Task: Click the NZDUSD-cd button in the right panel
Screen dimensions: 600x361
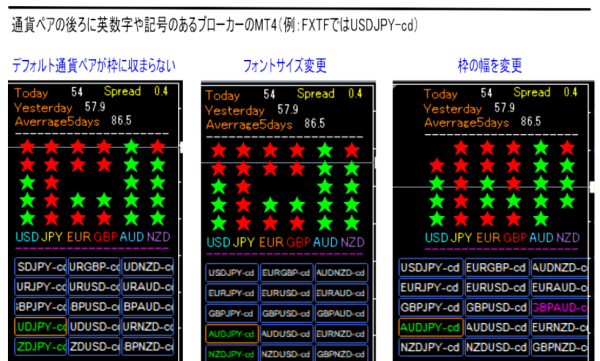Action: [497, 347]
